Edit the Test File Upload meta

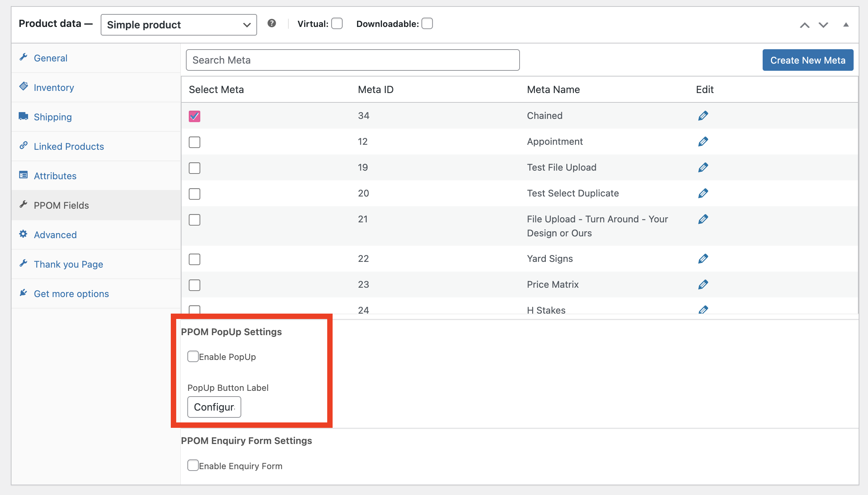(x=703, y=167)
